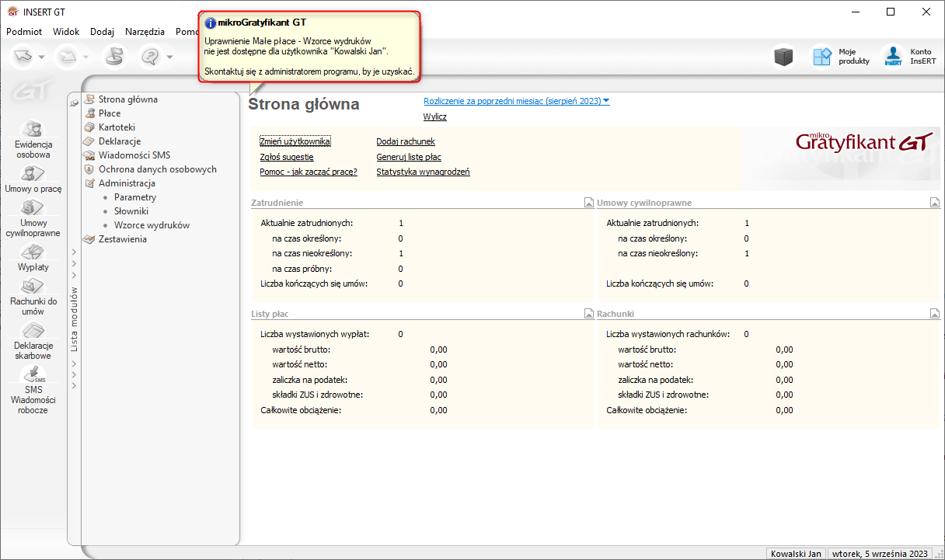Click the black cube icon in the top bar
This screenshot has width=945, height=560.
pyautogui.click(x=784, y=56)
